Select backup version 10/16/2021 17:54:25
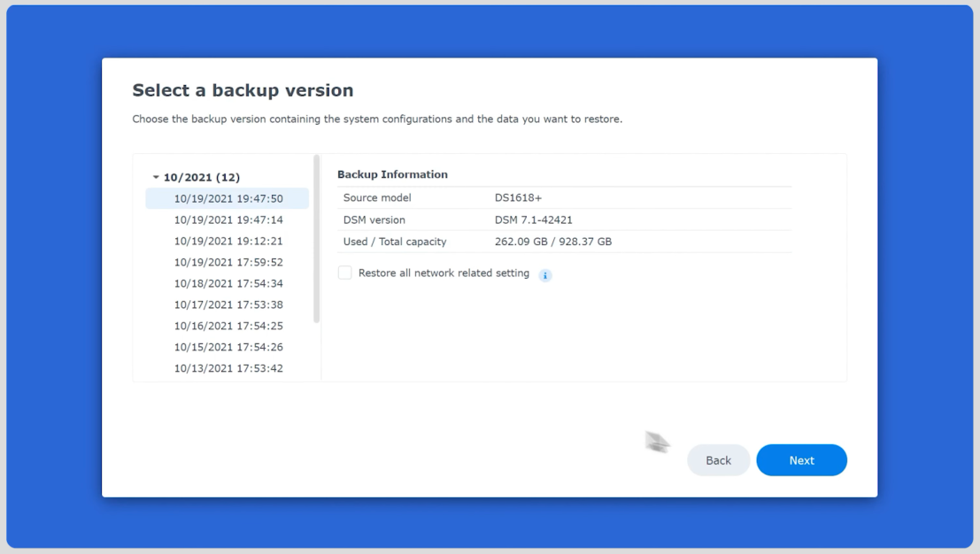This screenshot has width=980, height=554. 228,326
